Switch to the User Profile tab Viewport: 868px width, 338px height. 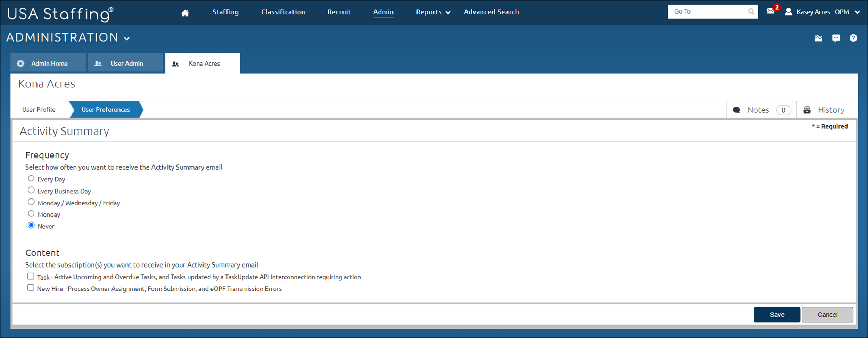[x=39, y=110]
